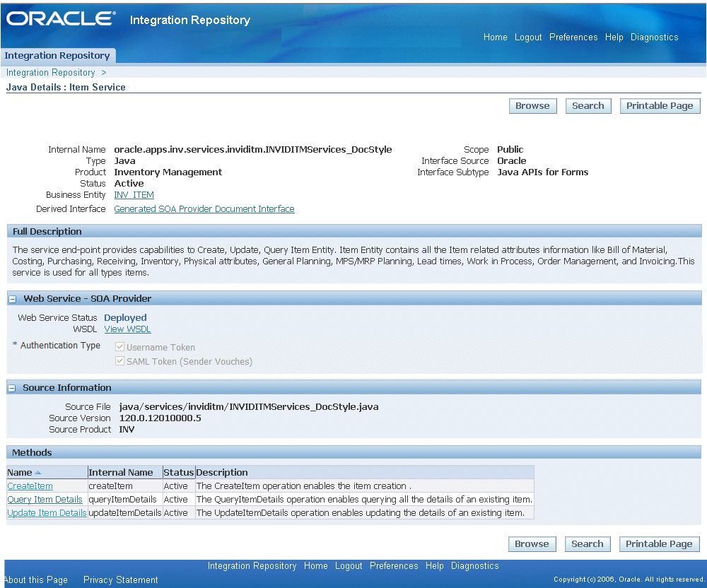Click Logout in the footer links
This screenshot has width=707, height=588.
tap(349, 566)
